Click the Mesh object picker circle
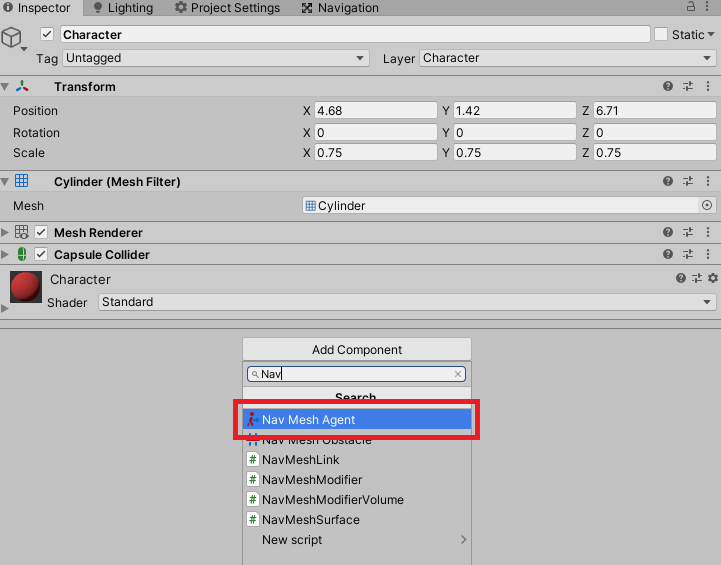This screenshot has width=721, height=565. tap(707, 205)
